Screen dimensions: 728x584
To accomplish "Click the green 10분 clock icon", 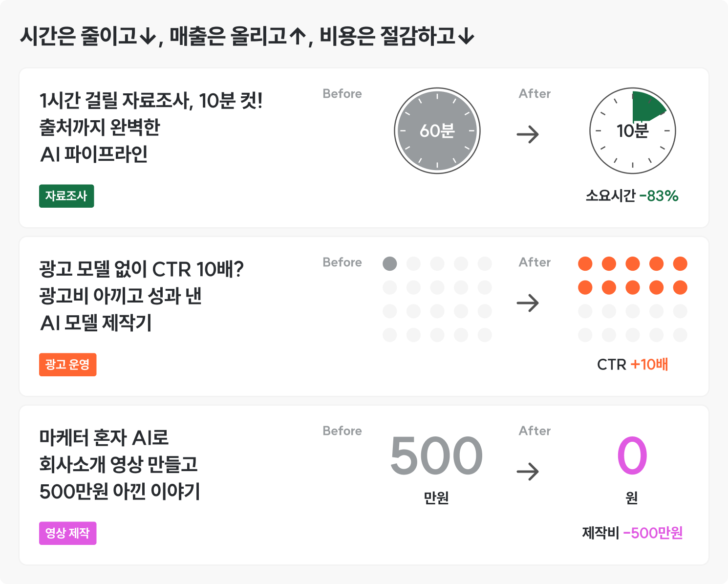I will click(633, 130).
